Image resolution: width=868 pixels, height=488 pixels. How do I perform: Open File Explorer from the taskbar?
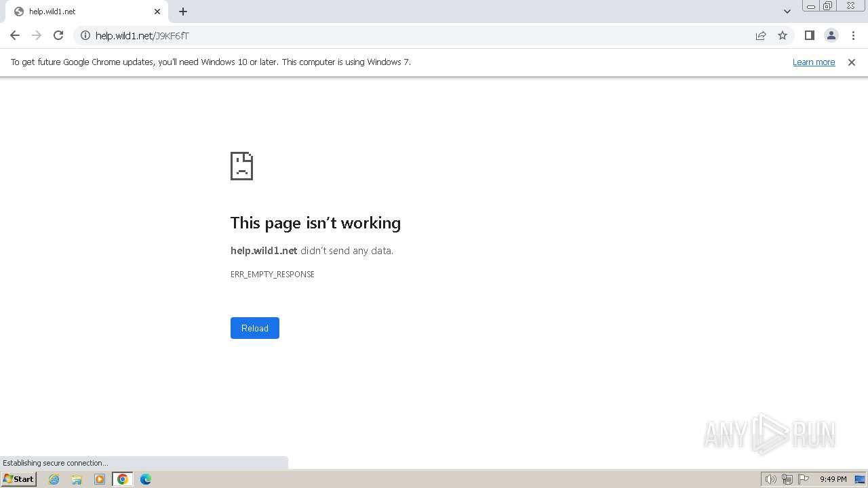tap(77, 479)
